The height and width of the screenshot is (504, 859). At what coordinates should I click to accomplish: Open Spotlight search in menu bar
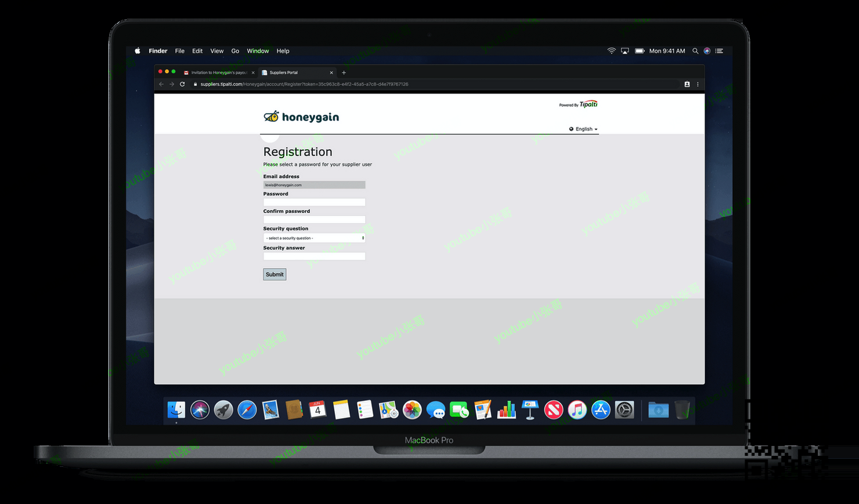695,51
